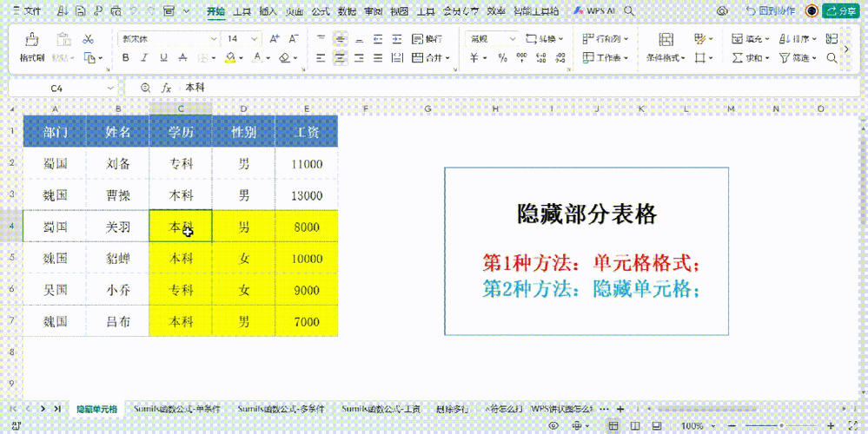Click the zoom slider handle in status bar
Viewport: 868px width, 434px height.
coord(781,425)
